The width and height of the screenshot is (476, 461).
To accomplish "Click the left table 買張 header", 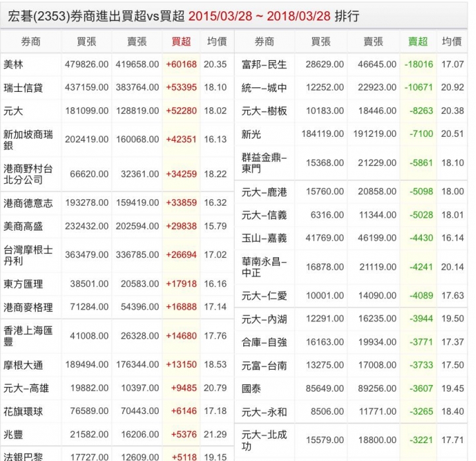I will (87, 41).
